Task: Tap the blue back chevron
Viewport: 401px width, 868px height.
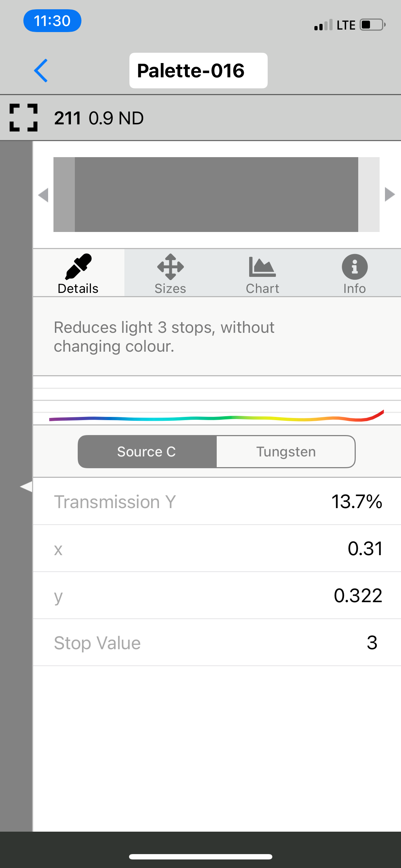Action: 41,71
